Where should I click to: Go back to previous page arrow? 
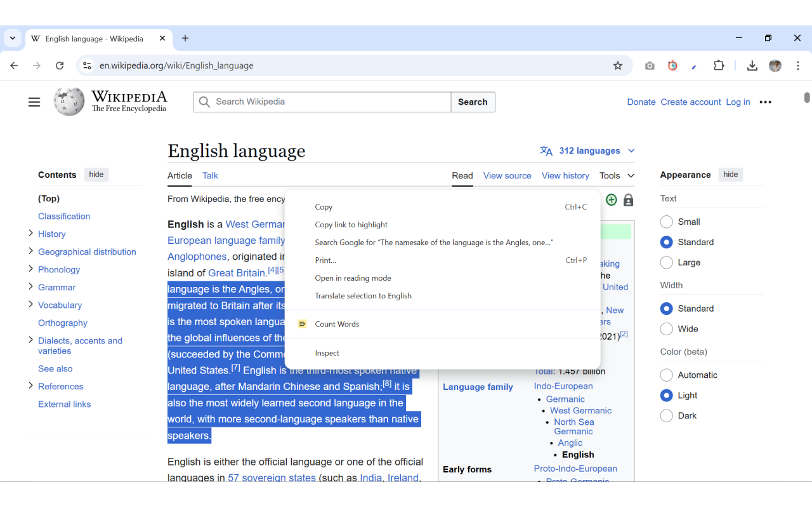pos(14,65)
